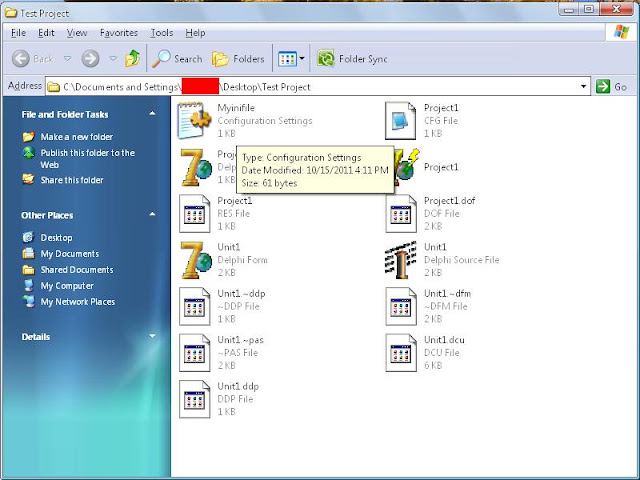Open My Network Places link

coord(78,302)
